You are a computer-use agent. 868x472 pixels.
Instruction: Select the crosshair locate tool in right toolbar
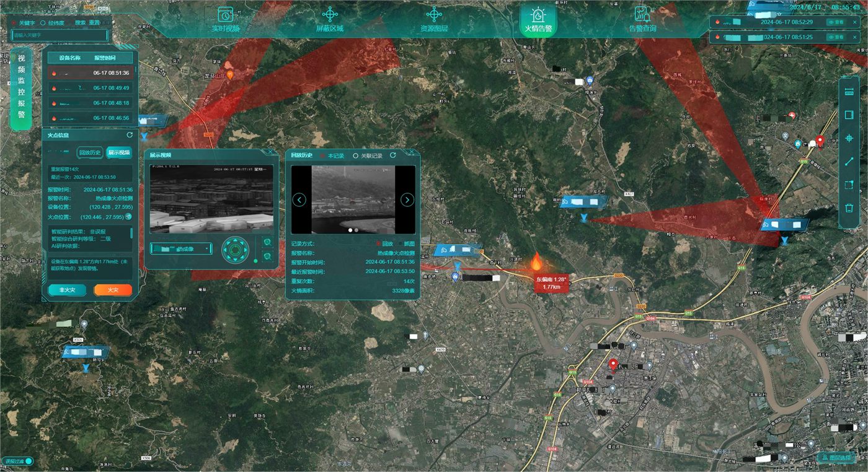(849, 139)
